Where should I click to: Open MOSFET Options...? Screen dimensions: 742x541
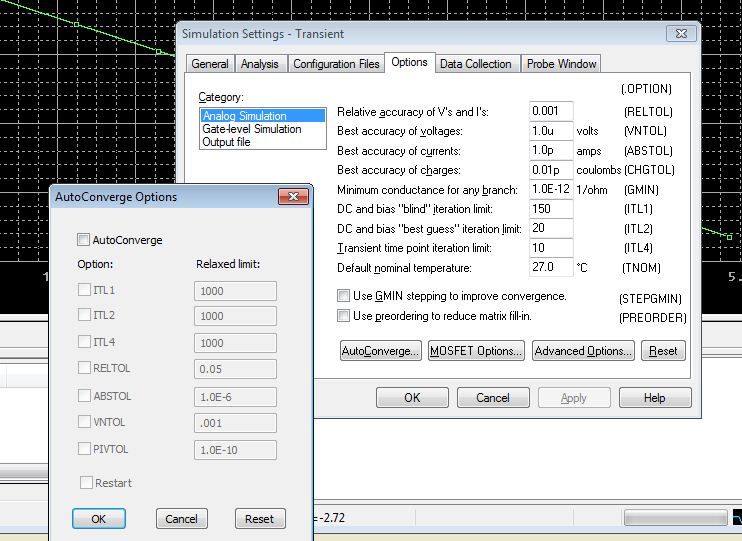[476, 351]
